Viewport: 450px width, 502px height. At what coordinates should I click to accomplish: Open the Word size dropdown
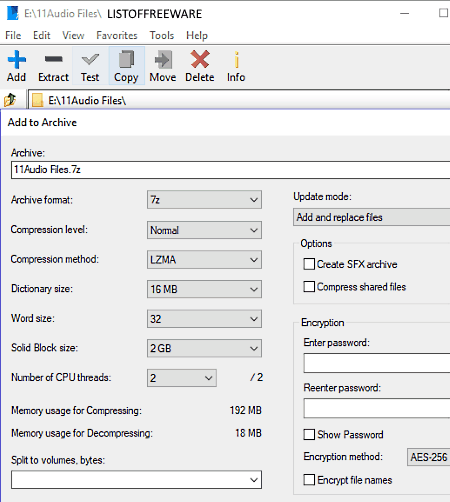[204, 319]
